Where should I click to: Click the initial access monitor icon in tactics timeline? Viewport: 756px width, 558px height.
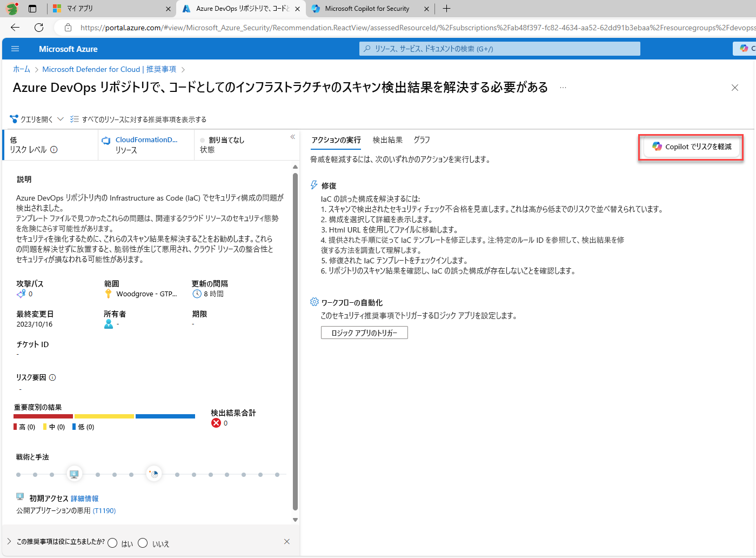pos(74,474)
